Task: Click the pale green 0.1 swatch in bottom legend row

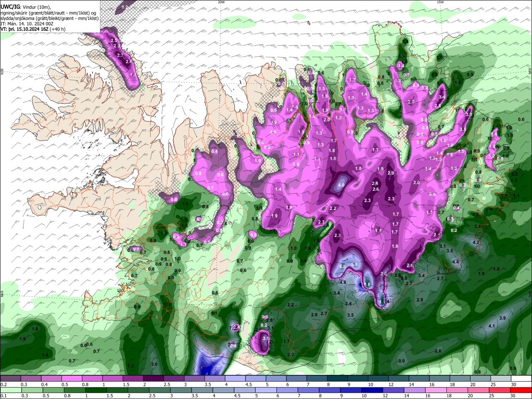Action: 10,390
